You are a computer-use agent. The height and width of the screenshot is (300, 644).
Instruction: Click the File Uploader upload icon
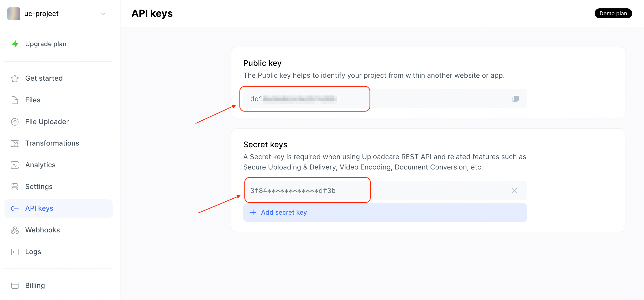(15, 122)
